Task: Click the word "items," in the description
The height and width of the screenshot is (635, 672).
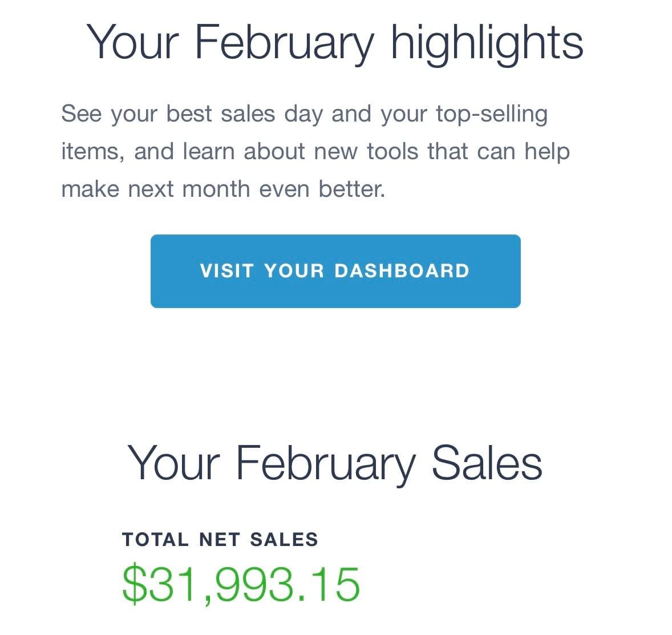Action: pos(92,152)
